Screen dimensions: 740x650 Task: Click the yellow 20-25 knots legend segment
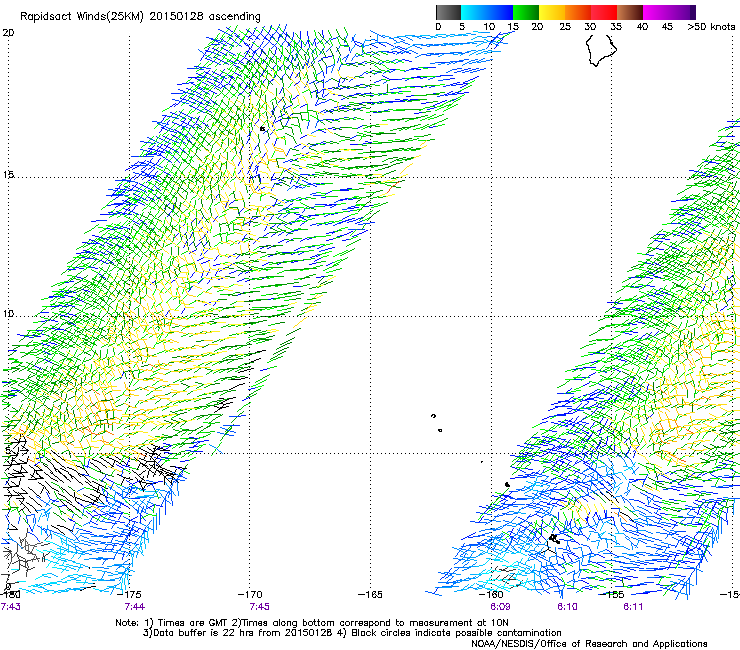552,12
